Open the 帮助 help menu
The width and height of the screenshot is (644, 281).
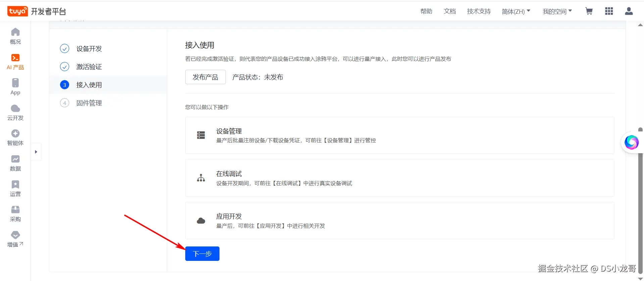click(x=427, y=11)
